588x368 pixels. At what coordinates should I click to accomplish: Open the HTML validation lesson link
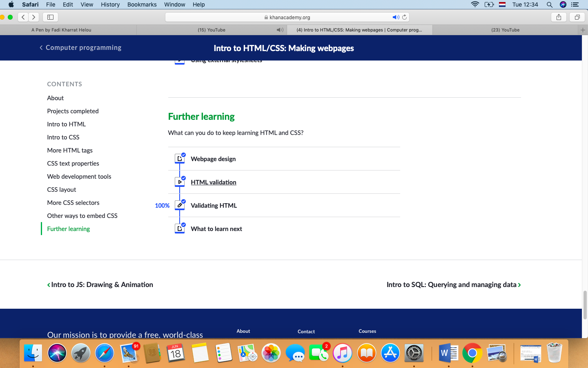point(214,182)
